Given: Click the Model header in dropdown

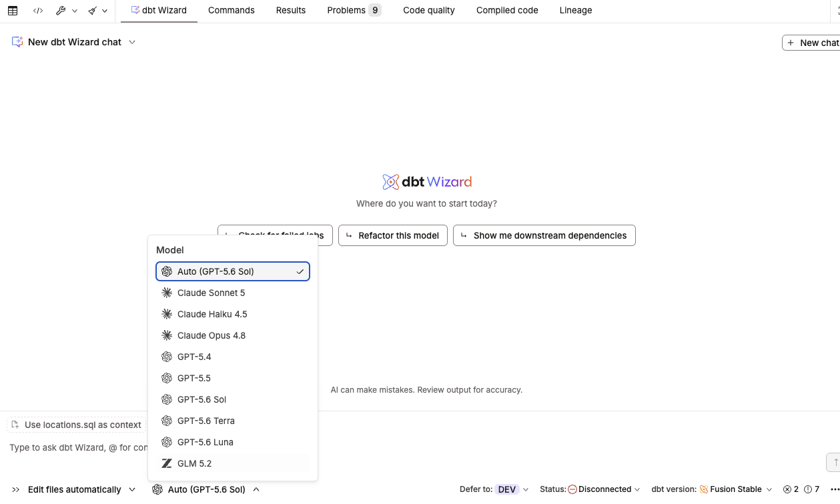Looking at the screenshot, I should point(170,250).
